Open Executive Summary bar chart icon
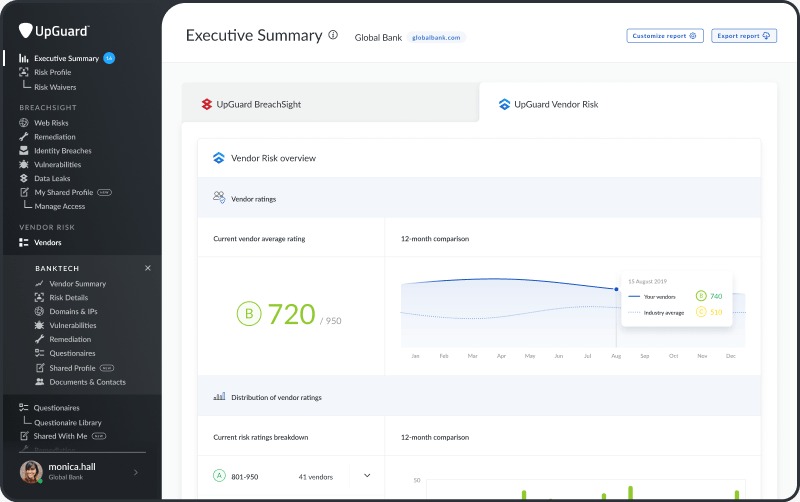Screen dimensions: 800x502 [23, 58]
